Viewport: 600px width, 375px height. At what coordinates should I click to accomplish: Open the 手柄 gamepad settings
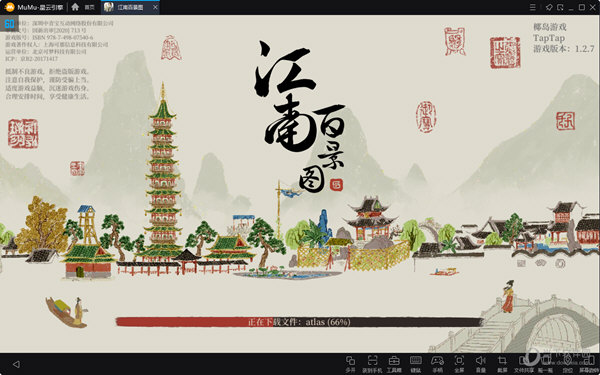click(437, 364)
